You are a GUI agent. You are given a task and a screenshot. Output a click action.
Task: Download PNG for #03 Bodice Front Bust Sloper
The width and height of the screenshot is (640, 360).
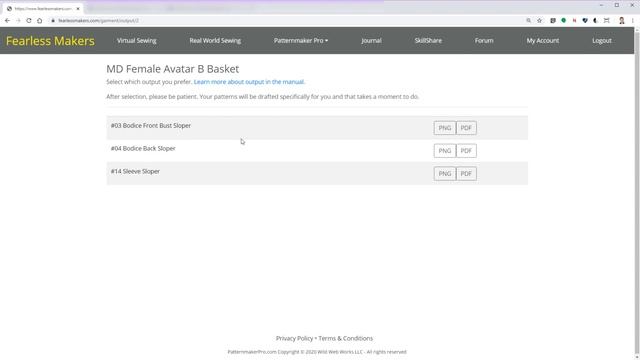(444, 128)
